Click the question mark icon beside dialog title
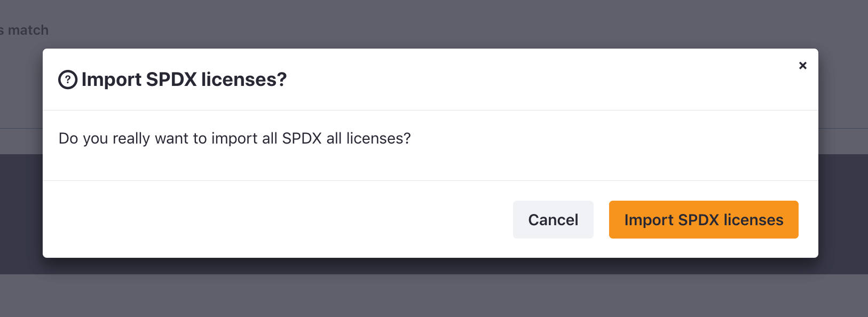 point(67,79)
